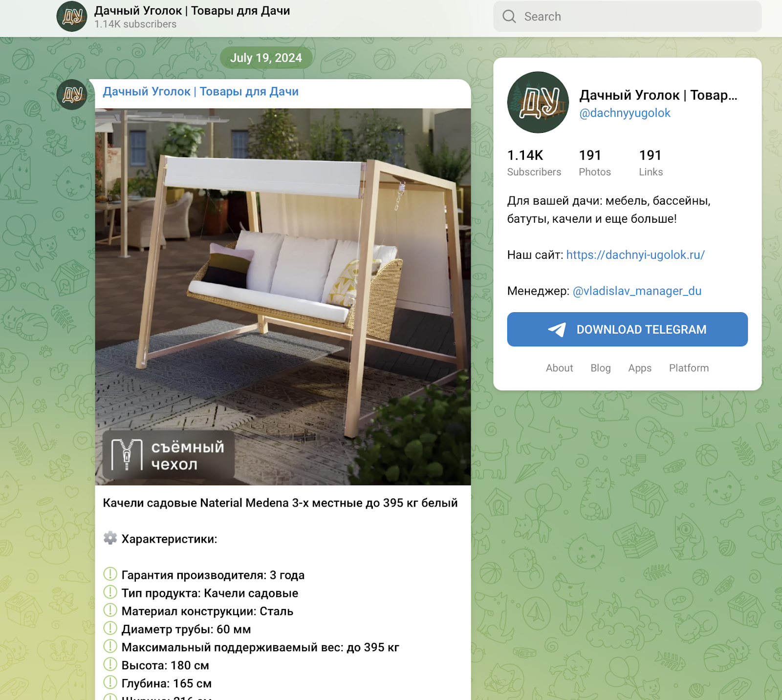The width and height of the screenshot is (782, 700).
Task: Click the gear emoji next to Характеристики
Action: click(x=110, y=538)
